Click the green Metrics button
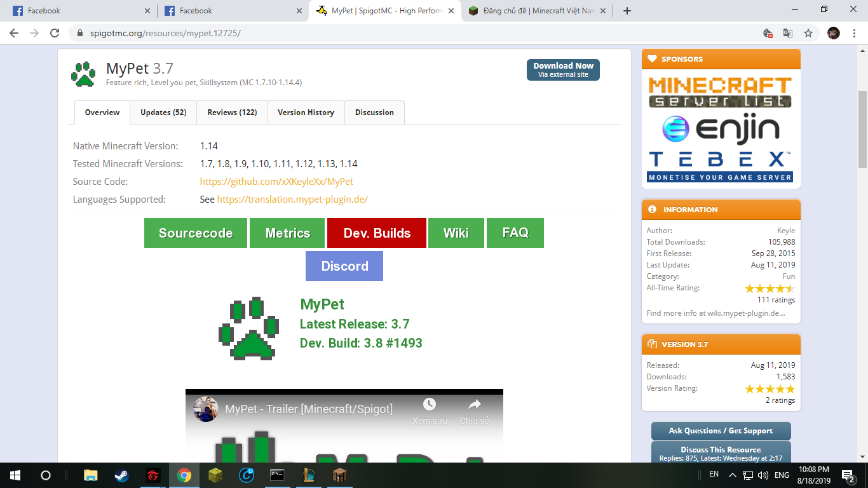Screen dimensions: 868x488 pos(288,233)
